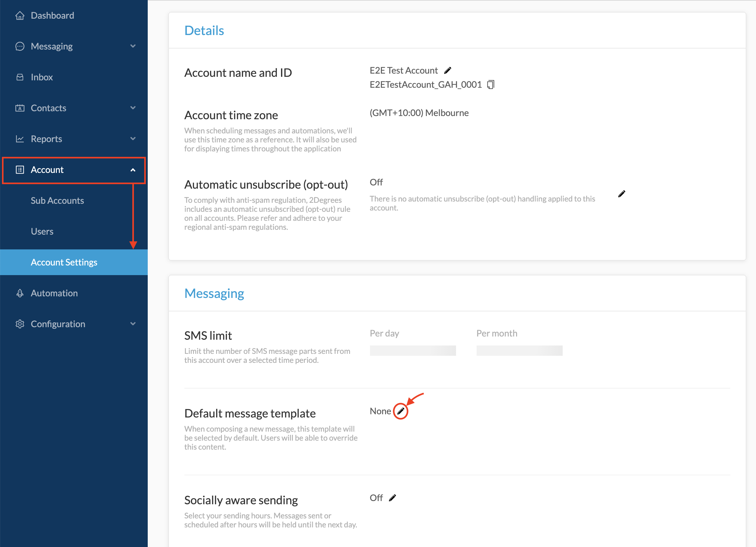Screen dimensions: 756x547
Task: Click the Details section heading
Action: (x=204, y=30)
